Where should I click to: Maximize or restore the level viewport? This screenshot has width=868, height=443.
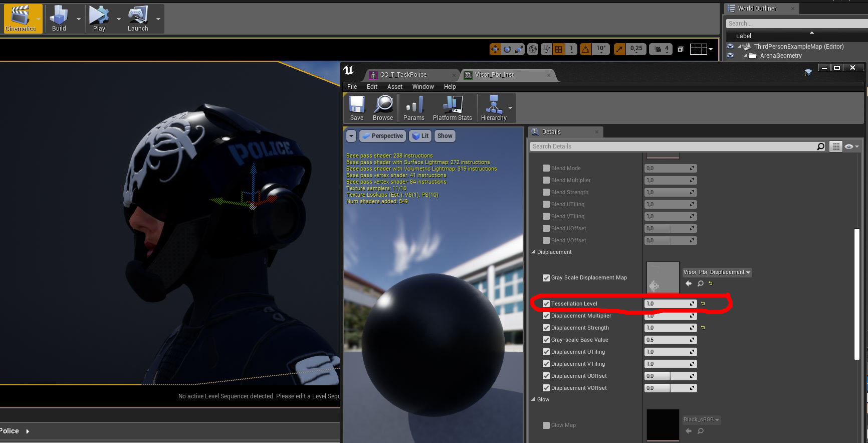[x=680, y=49]
